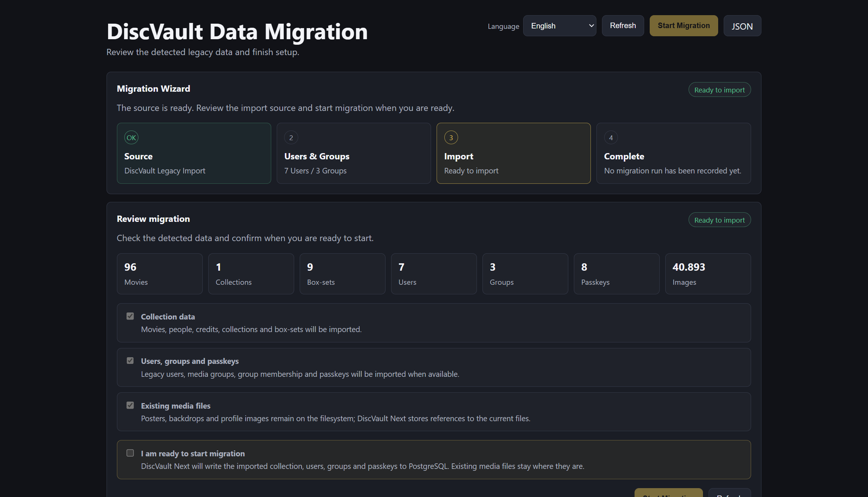
Task: Select the Import wizard step
Action: [x=514, y=153]
